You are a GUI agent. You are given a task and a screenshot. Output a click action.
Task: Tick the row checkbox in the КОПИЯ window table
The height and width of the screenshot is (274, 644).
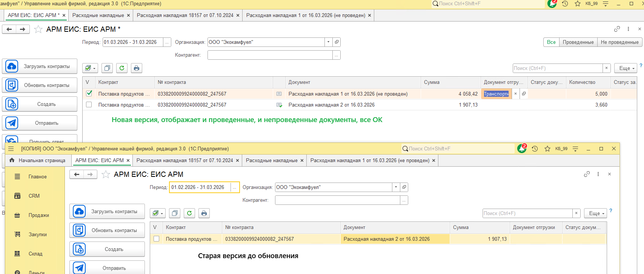[156, 239]
